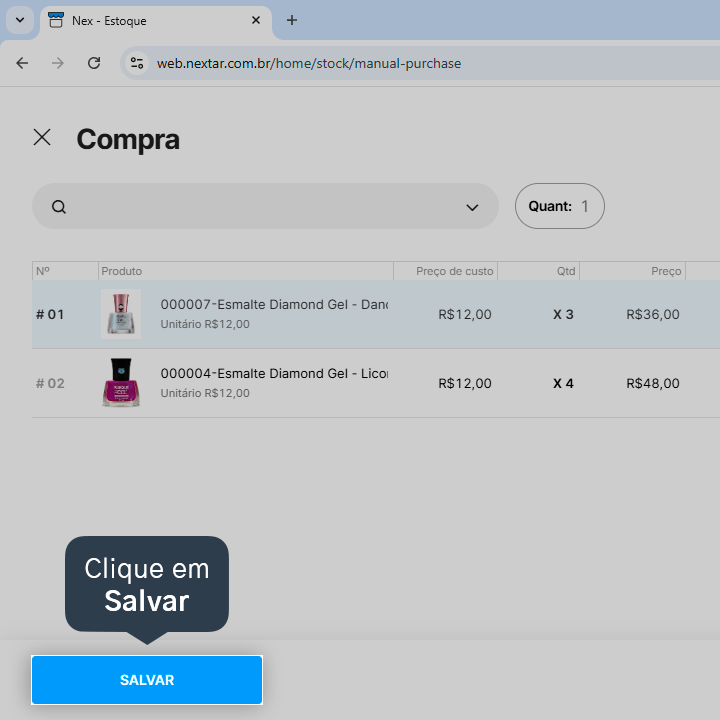
Task: Click product 000004-Esmalte Diamond Gel name
Action: click(274, 373)
